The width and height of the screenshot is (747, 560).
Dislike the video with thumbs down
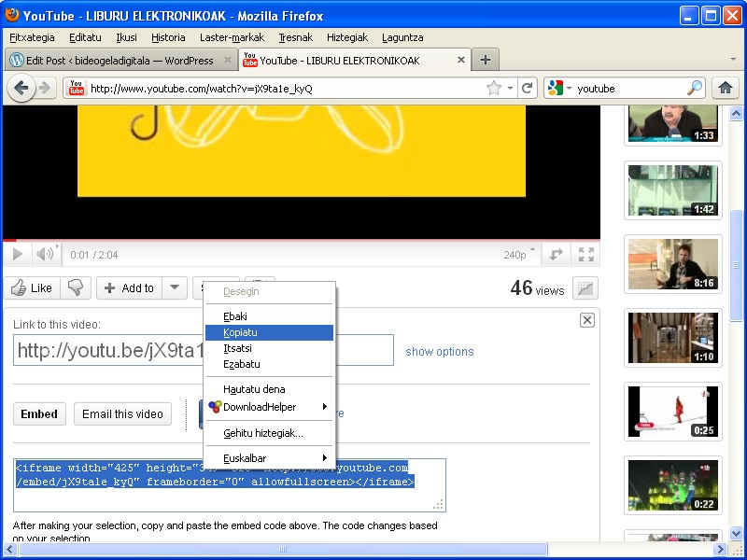(76, 288)
